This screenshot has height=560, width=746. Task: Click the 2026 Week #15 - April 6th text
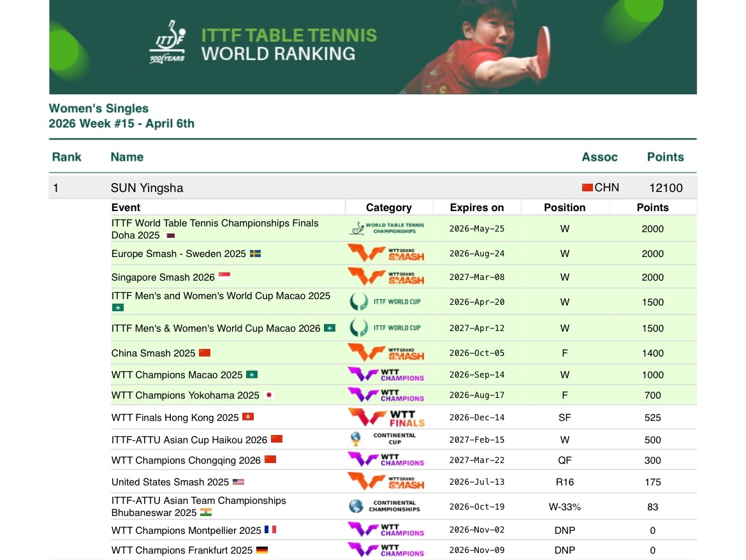click(x=121, y=124)
